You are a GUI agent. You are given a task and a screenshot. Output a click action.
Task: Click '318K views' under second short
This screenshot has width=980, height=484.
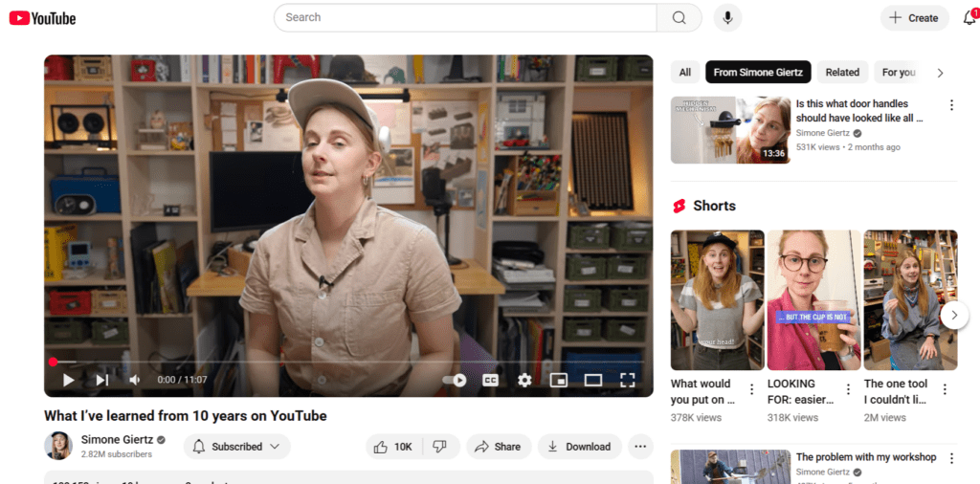pyautogui.click(x=792, y=417)
